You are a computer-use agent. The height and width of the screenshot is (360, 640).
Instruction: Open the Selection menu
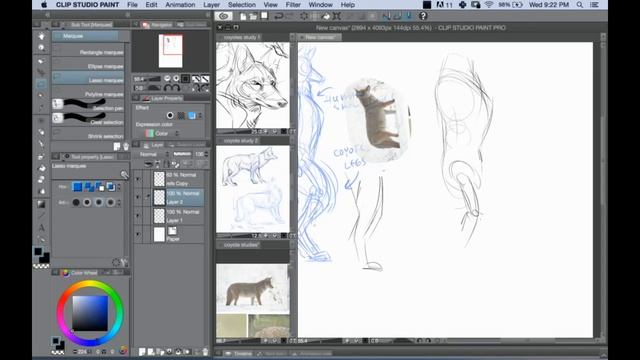242,5
